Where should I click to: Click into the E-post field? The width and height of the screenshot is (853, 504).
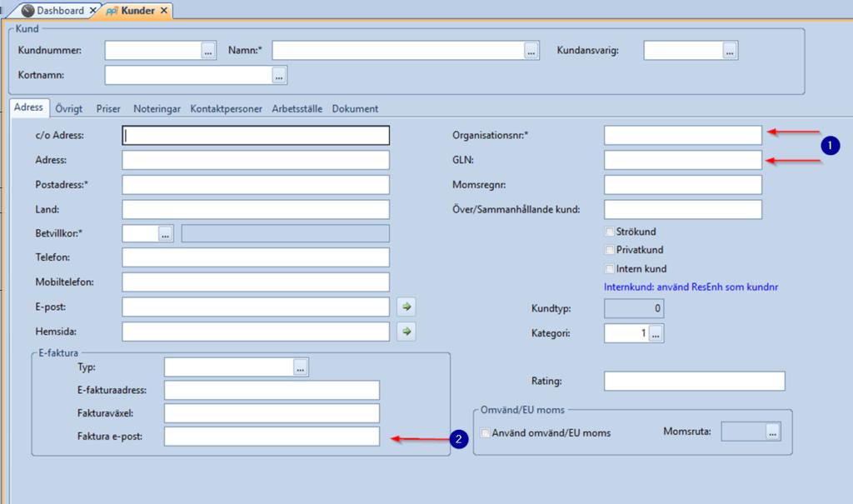click(256, 307)
